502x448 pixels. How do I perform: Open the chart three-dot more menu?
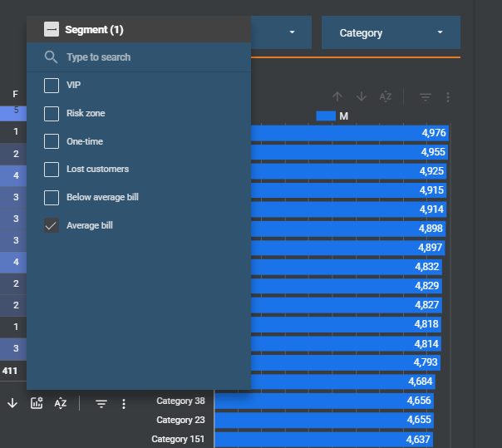448,97
